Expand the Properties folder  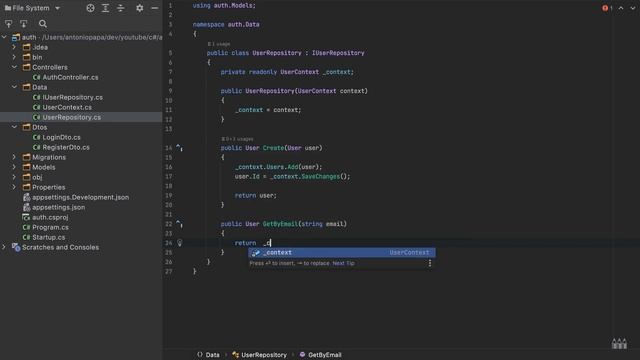(x=14, y=187)
